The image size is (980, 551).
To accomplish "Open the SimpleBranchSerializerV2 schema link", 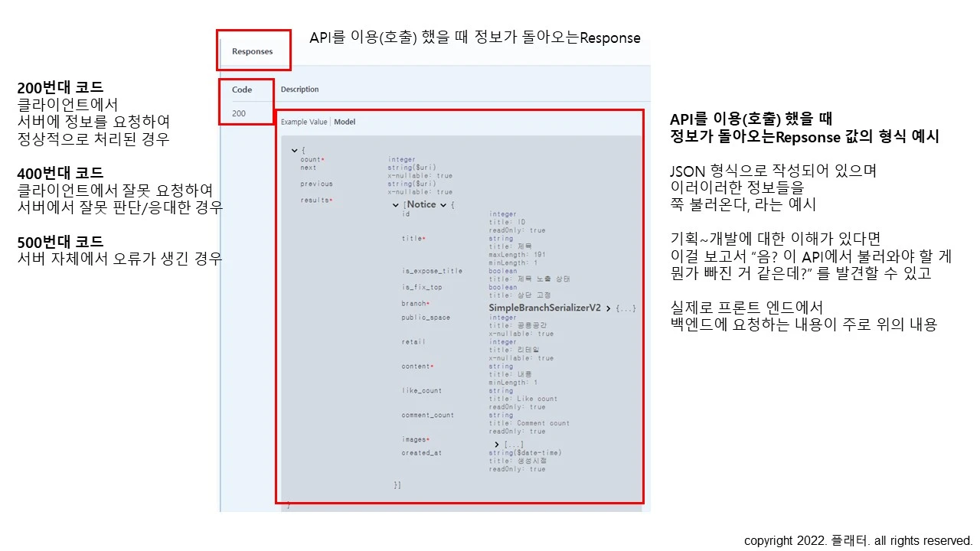I will click(x=544, y=308).
